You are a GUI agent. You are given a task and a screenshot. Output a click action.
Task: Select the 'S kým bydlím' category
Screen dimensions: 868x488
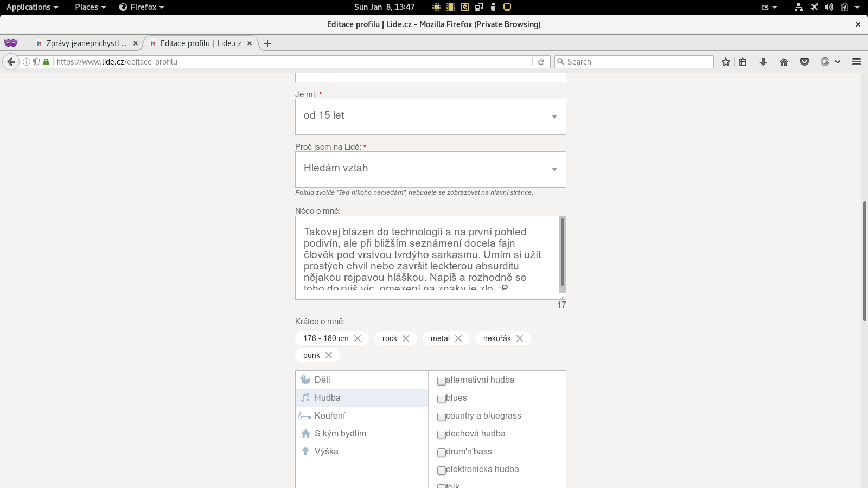pos(362,434)
